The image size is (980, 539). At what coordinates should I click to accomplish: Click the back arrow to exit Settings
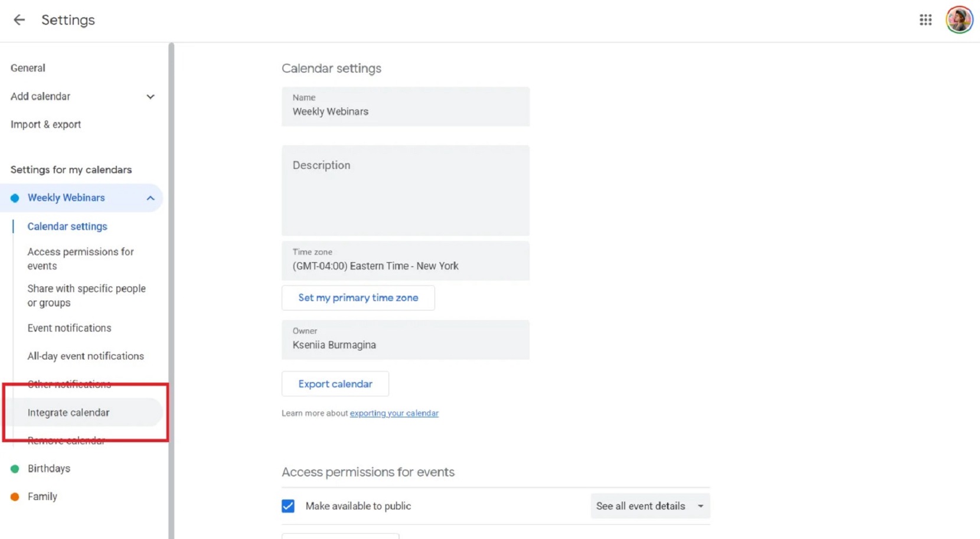[x=19, y=19]
